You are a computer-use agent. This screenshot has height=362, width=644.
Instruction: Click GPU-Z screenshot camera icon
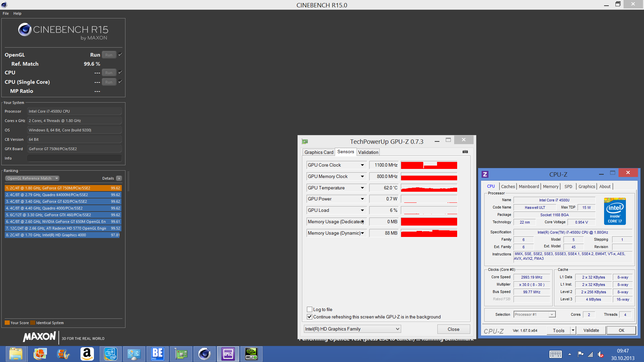click(x=465, y=152)
